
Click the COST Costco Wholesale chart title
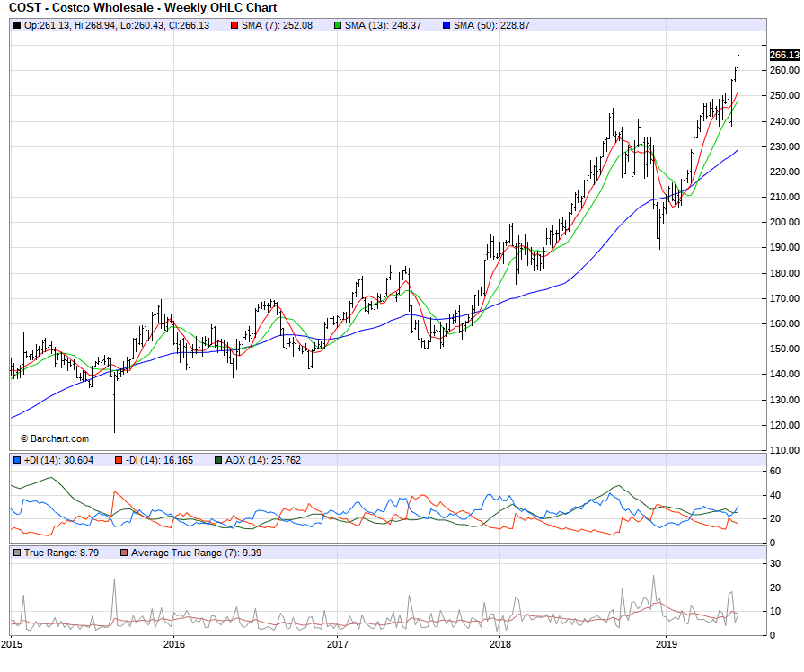tap(143, 8)
